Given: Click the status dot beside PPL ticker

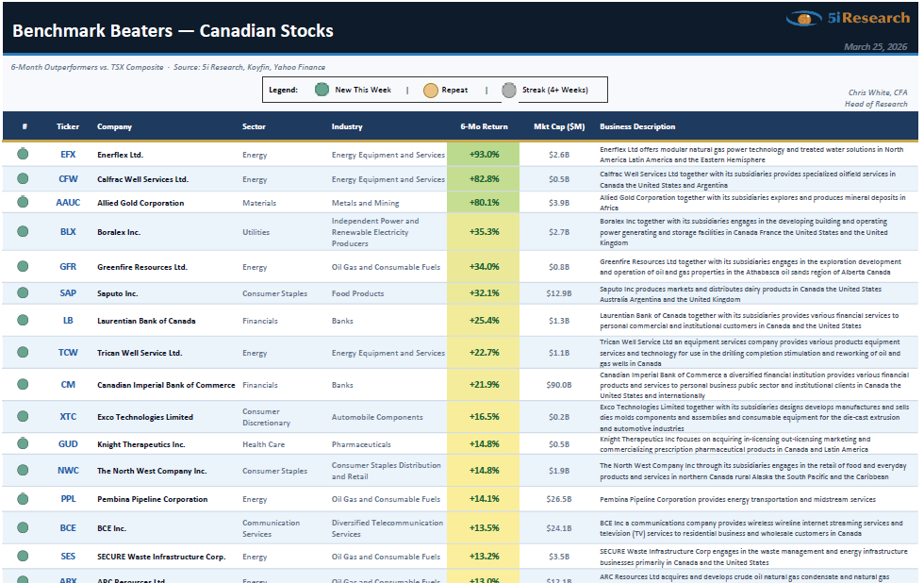Looking at the screenshot, I should pos(23,499).
